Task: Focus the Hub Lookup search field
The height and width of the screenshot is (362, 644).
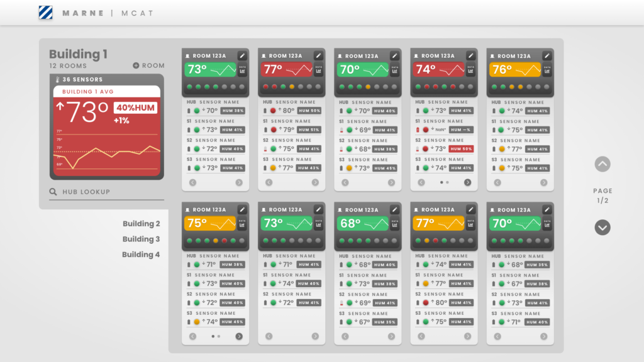Action: [107, 192]
